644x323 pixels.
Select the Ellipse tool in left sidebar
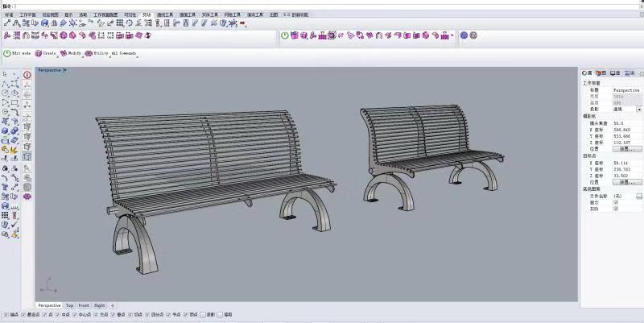(14, 93)
